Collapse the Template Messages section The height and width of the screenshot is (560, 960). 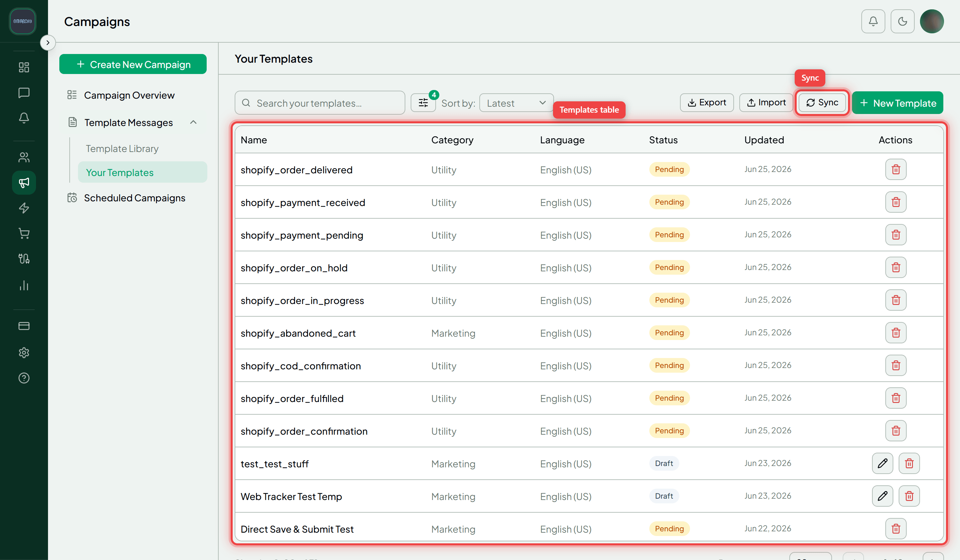[193, 122]
